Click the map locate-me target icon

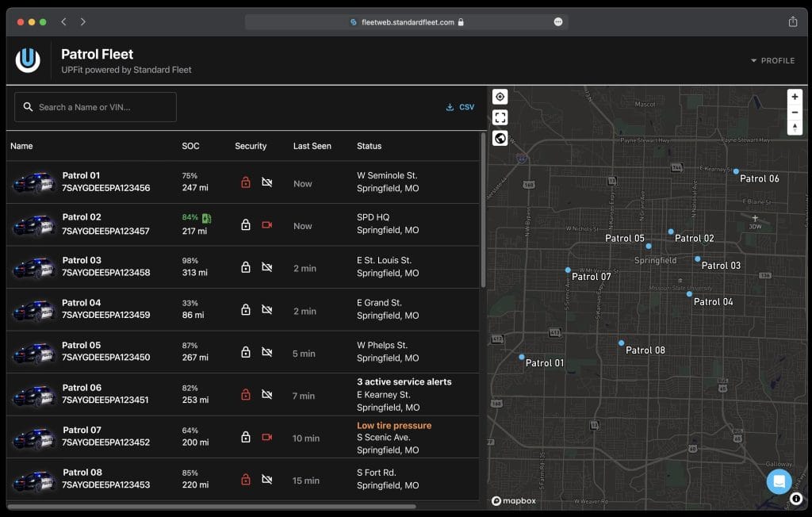point(500,97)
